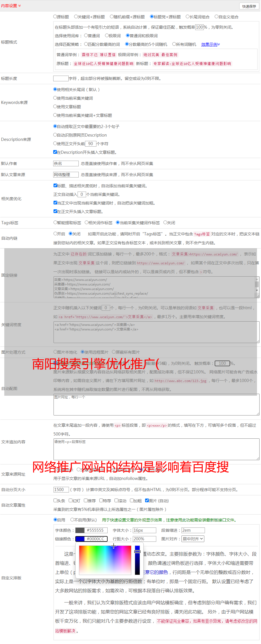This screenshot has height=644, width=261.
Task: Click the 标题长度 character count field
Action: coord(61,78)
